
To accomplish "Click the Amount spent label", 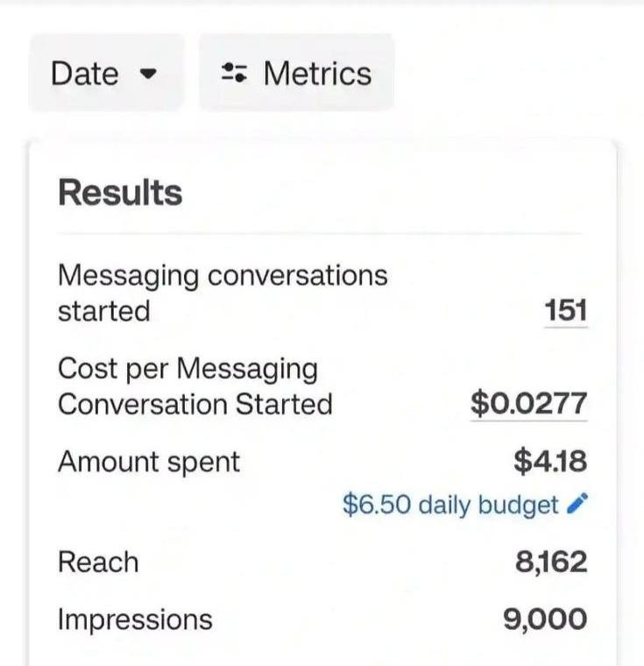I will (x=148, y=461).
